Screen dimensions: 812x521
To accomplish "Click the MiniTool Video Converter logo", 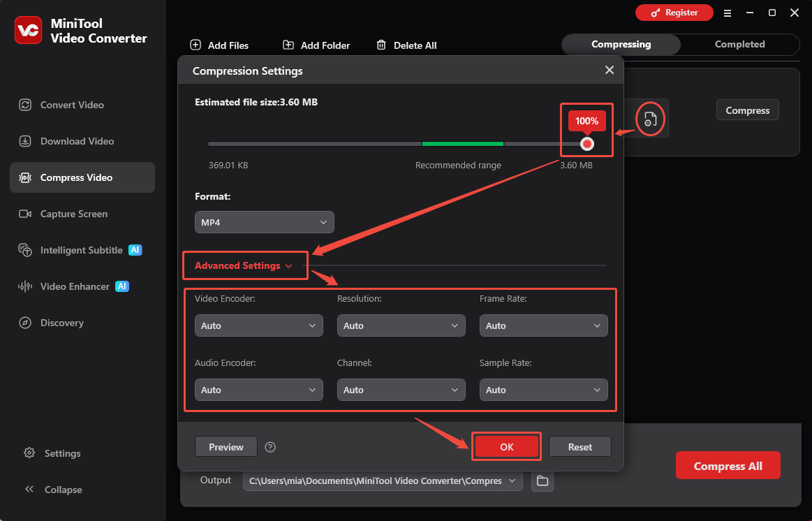I will point(28,31).
